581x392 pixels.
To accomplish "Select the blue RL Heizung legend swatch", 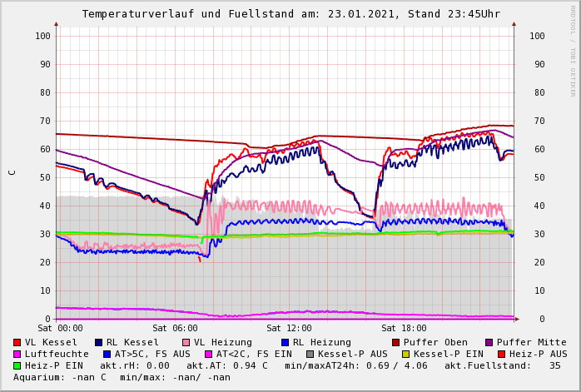I will [x=285, y=342].
